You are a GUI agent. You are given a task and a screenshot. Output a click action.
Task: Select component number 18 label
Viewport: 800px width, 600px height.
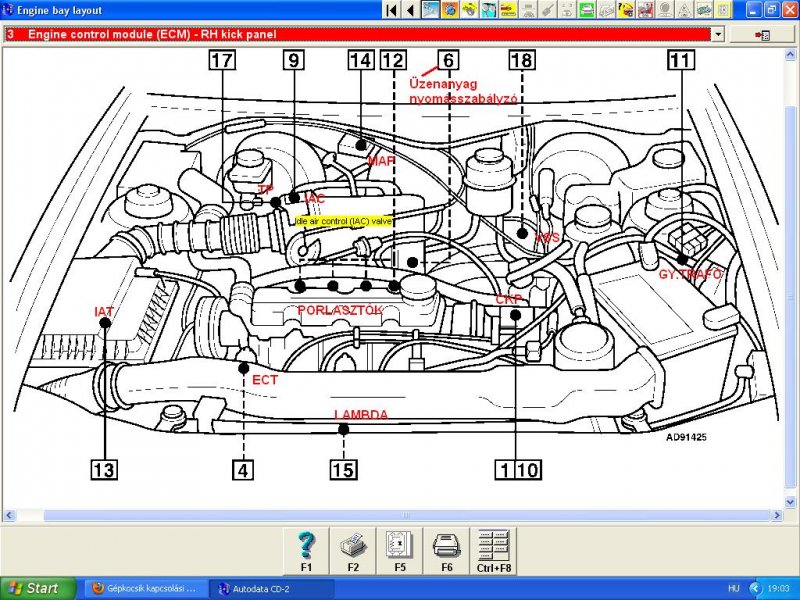522,60
